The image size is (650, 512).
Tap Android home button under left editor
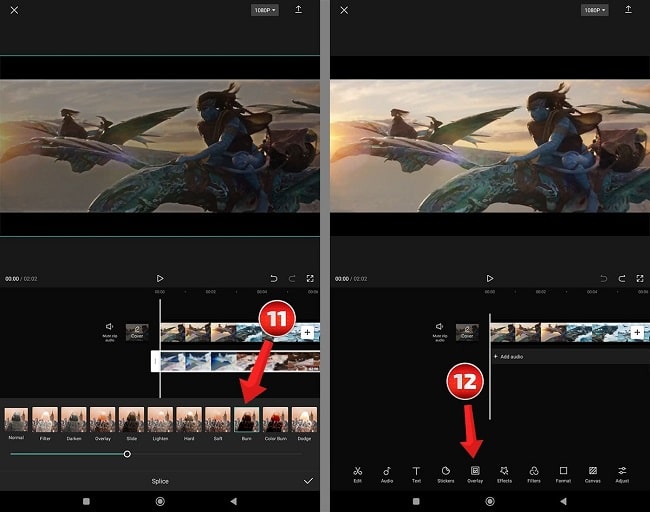[x=160, y=501]
